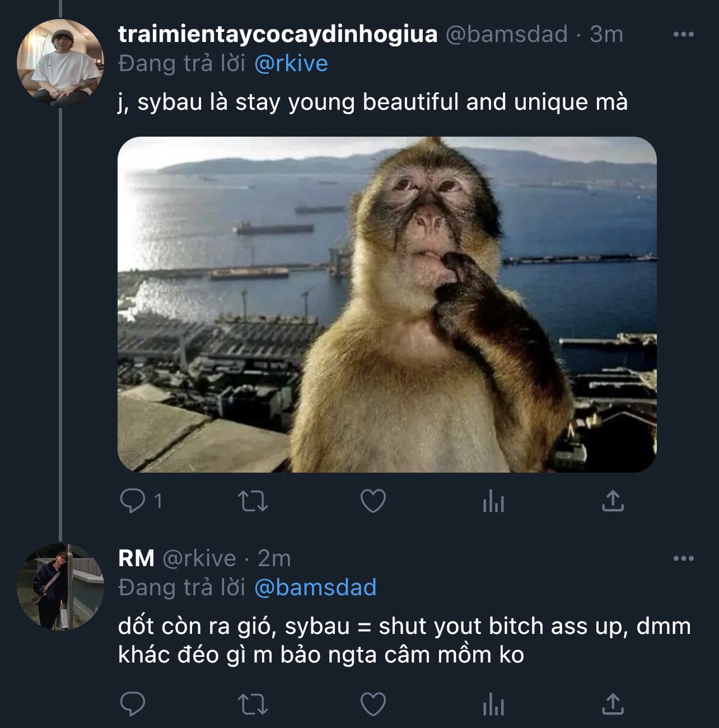Screen dimensions: 719x728
Task: Click the RM display name
Action: click(136, 558)
